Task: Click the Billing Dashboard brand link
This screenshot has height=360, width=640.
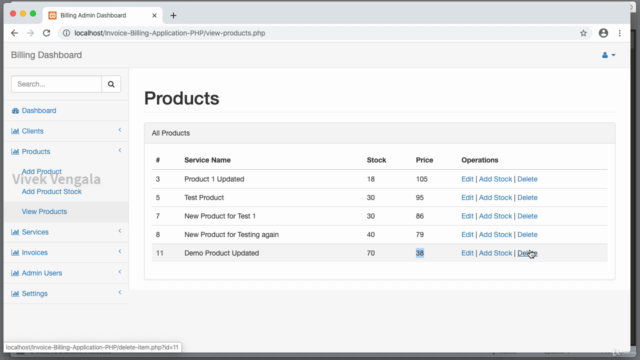Action: [x=46, y=55]
